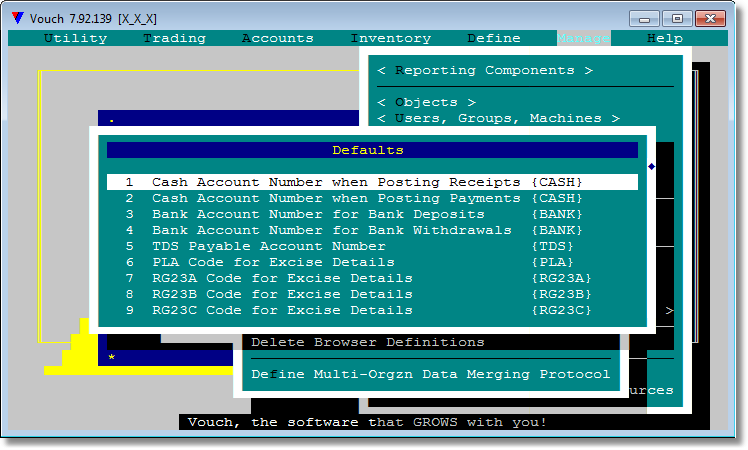Select RG23B Code for Excise Details

[372, 294]
